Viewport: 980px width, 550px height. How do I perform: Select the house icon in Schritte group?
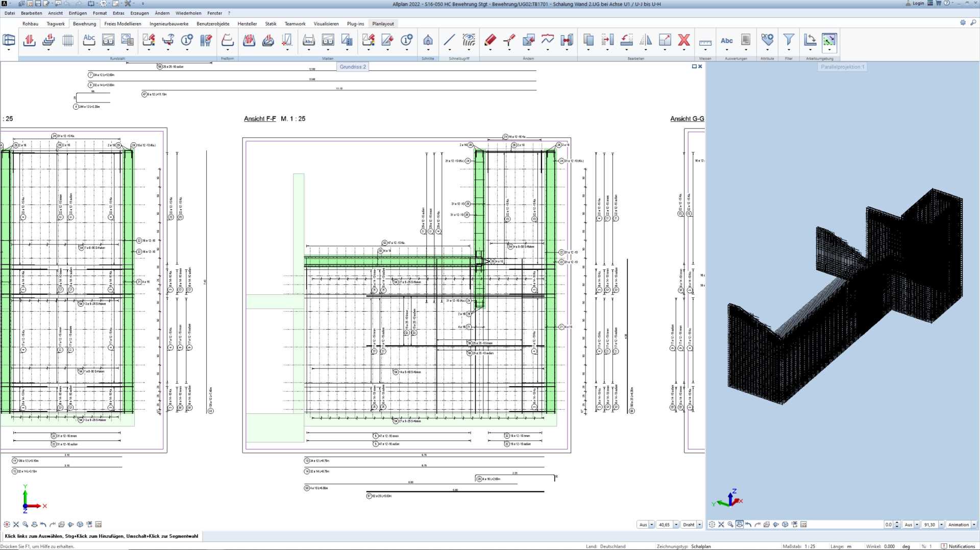coord(428,40)
